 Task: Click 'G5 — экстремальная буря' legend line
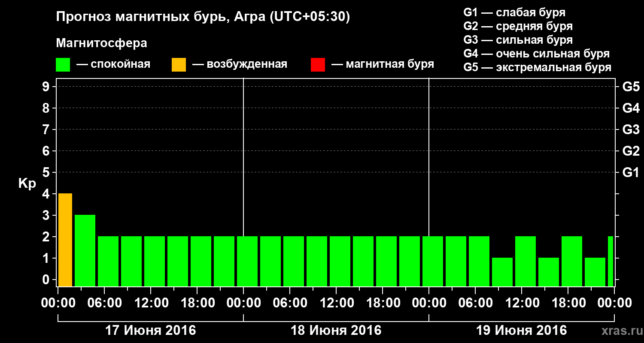tap(537, 67)
